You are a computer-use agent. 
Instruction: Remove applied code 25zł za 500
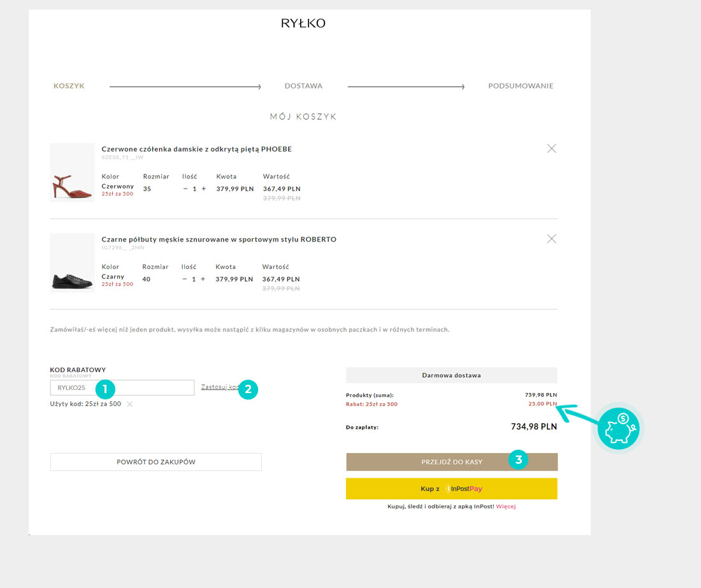point(129,404)
